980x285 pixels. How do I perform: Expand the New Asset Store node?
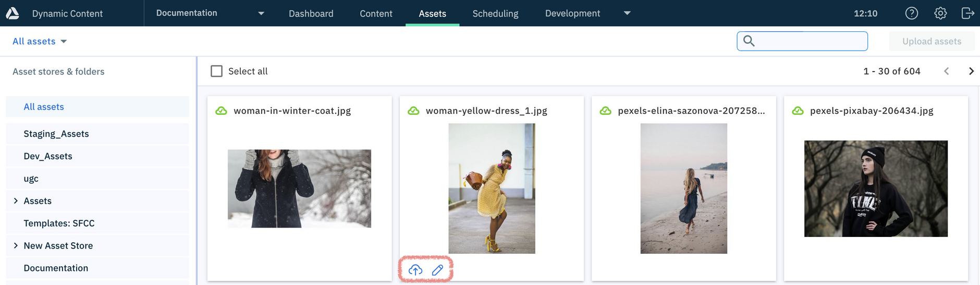coord(16,245)
